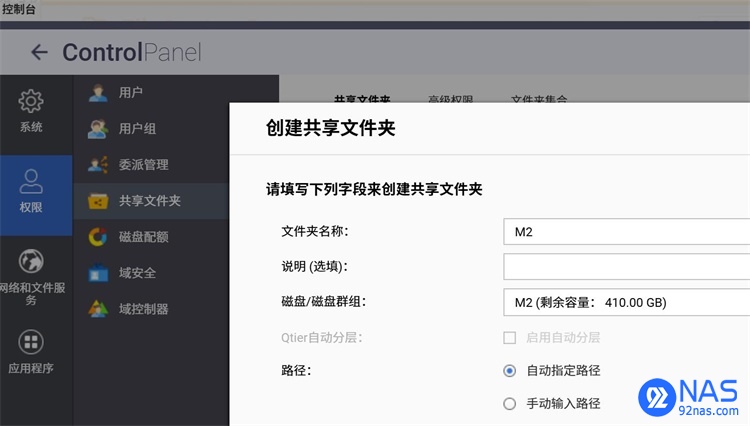This screenshot has width=750, height=426.
Task: Click the User Groups icon
Action: coord(98,129)
